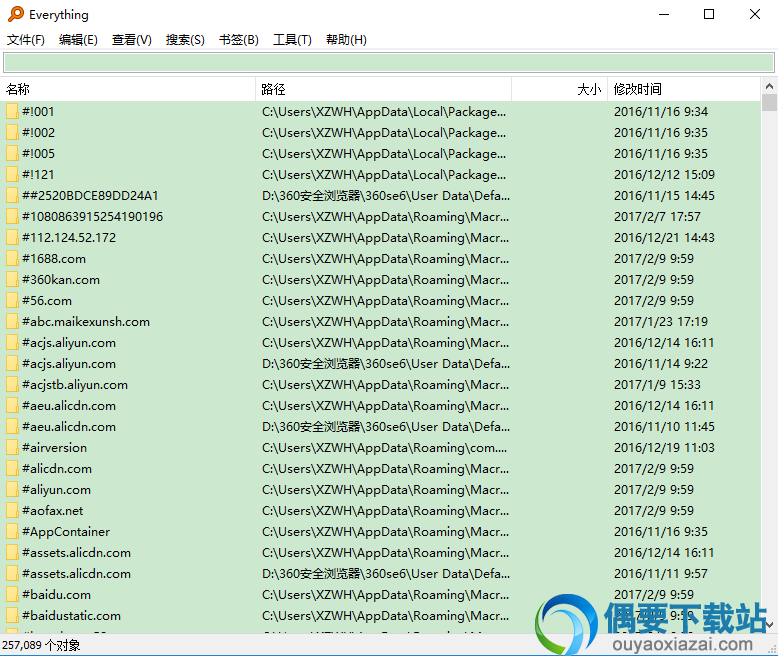
Task: Click status bar text 257,089 个对象
Action: coord(41,645)
